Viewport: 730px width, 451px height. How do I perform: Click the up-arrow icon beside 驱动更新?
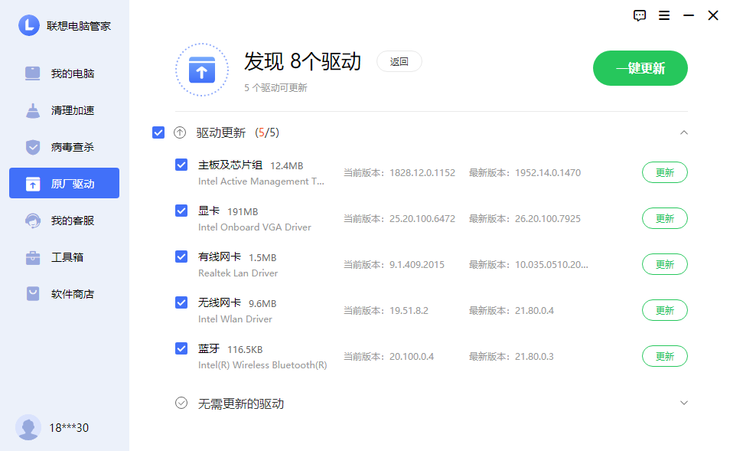coord(180,132)
